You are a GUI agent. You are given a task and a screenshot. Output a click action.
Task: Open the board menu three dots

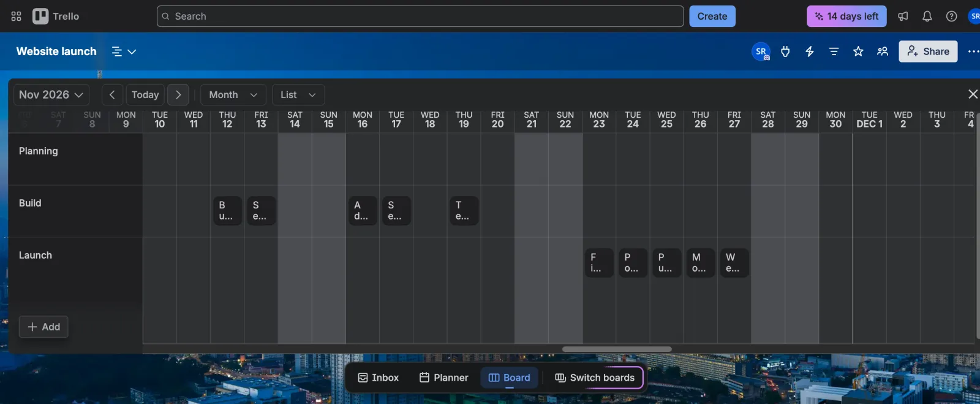[x=973, y=51]
